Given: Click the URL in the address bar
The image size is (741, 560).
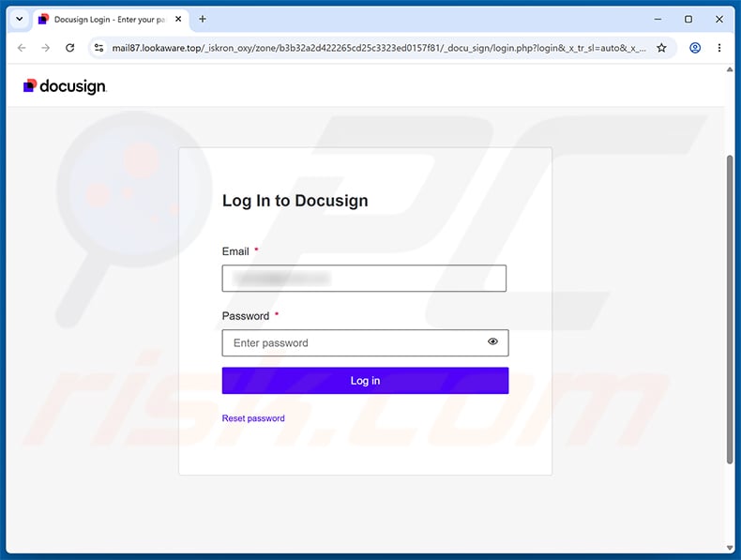Looking at the screenshot, I should [x=379, y=48].
